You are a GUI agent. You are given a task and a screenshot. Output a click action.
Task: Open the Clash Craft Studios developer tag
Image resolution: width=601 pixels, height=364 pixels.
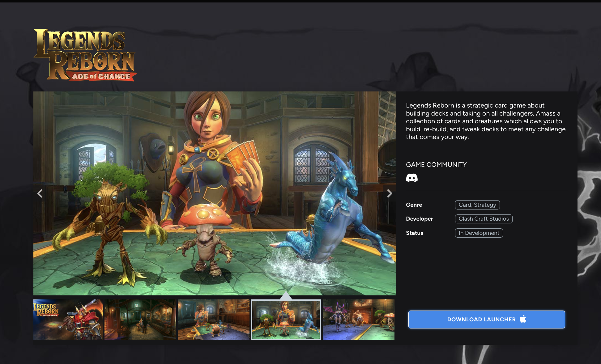(x=484, y=219)
